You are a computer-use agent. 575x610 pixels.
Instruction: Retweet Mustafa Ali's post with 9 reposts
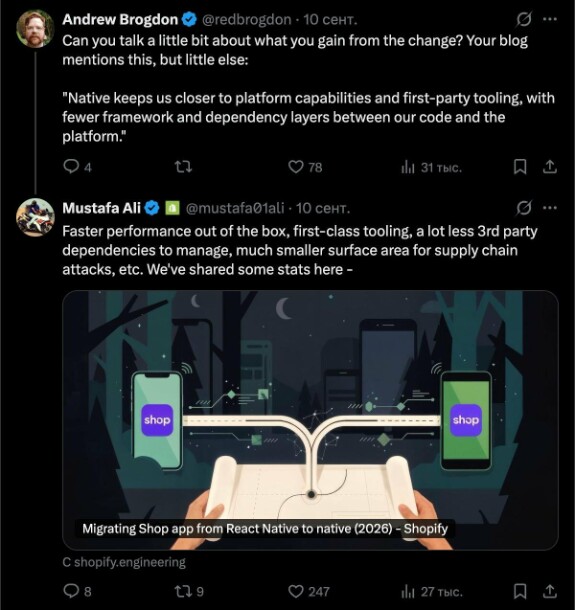pyautogui.click(x=189, y=592)
